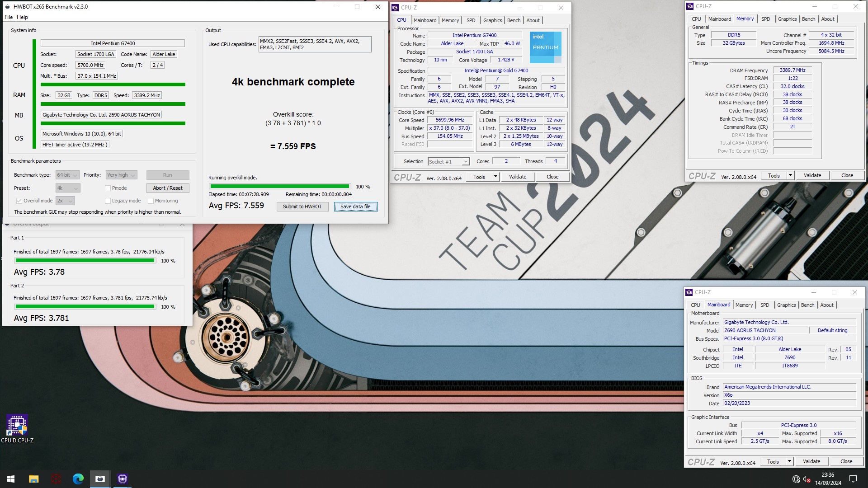Click the CPU-Z CPU window title icon
The height and width of the screenshot is (488, 868).
[x=395, y=7]
